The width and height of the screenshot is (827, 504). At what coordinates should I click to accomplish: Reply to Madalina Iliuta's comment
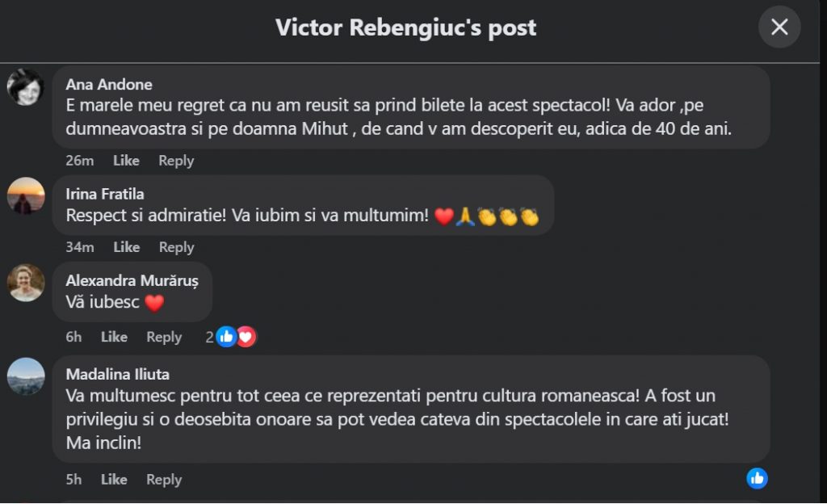tap(164, 479)
